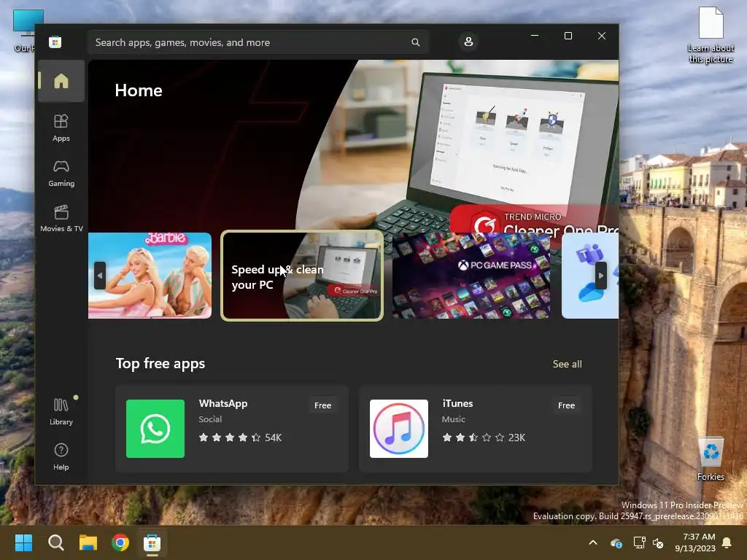Open the Windows Start menu
This screenshot has width=747, height=560.
[23, 542]
